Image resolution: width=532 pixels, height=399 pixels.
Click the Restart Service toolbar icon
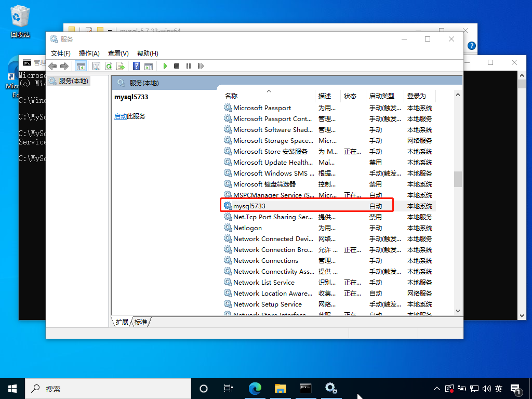[201, 66]
